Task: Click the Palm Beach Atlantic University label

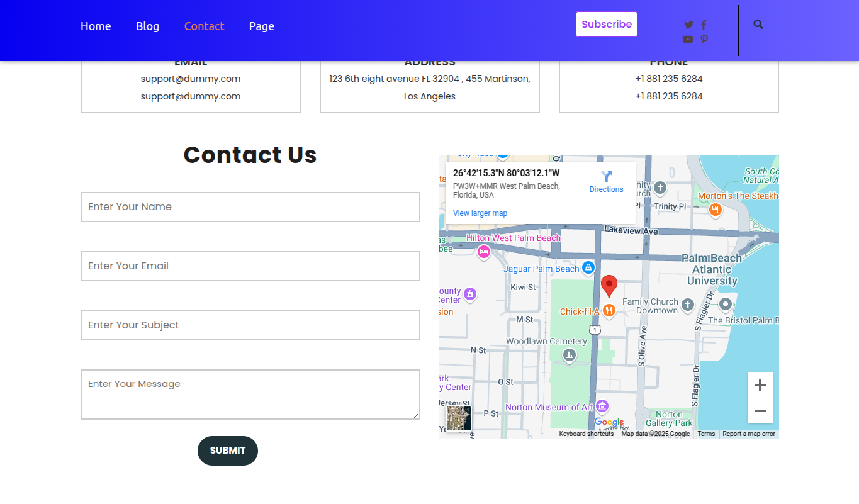Action: (x=712, y=269)
